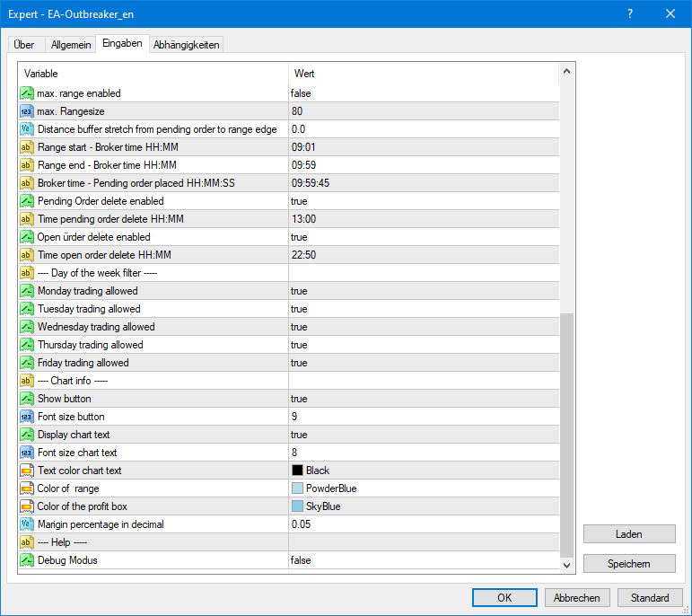
Task: Click the max. Rangesize value 80
Action: click(297, 111)
